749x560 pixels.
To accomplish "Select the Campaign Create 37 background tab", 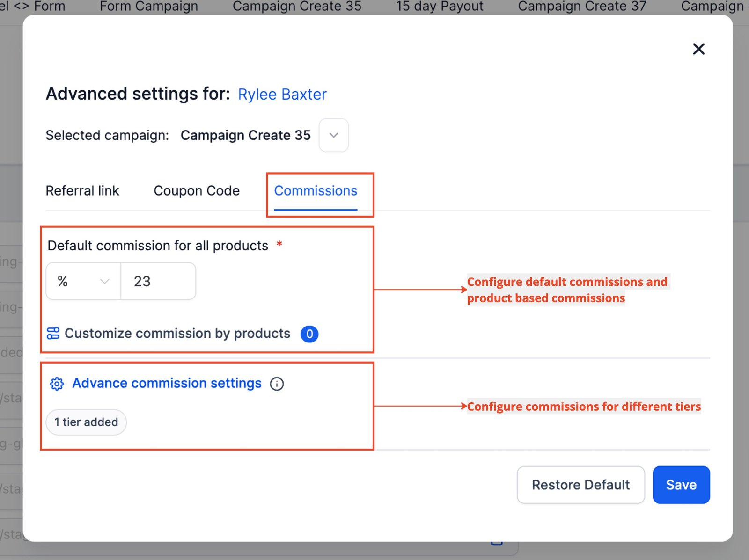I will pyautogui.click(x=582, y=7).
